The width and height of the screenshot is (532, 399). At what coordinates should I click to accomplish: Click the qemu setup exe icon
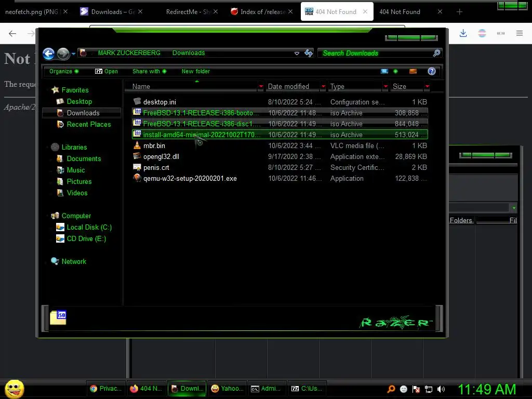coord(137,178)
